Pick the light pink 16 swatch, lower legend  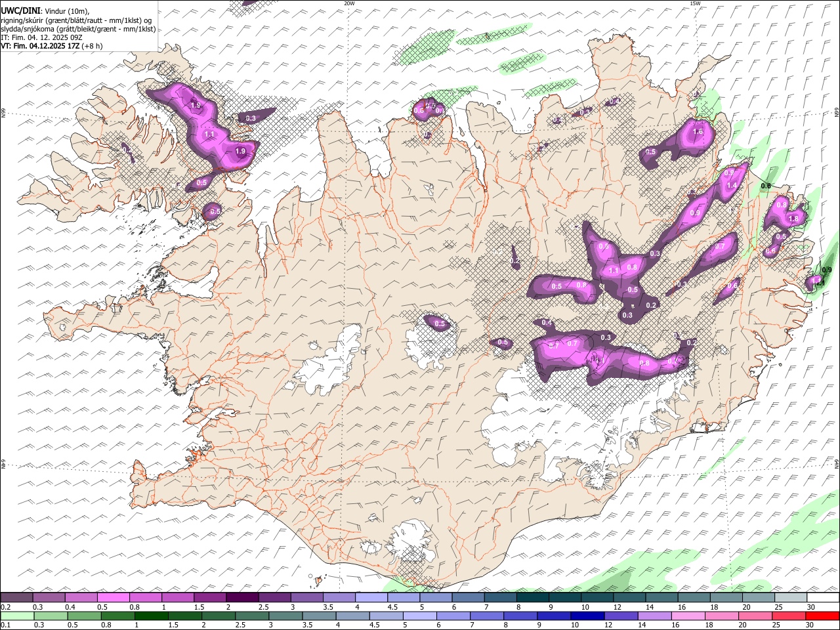pos(688,616)
